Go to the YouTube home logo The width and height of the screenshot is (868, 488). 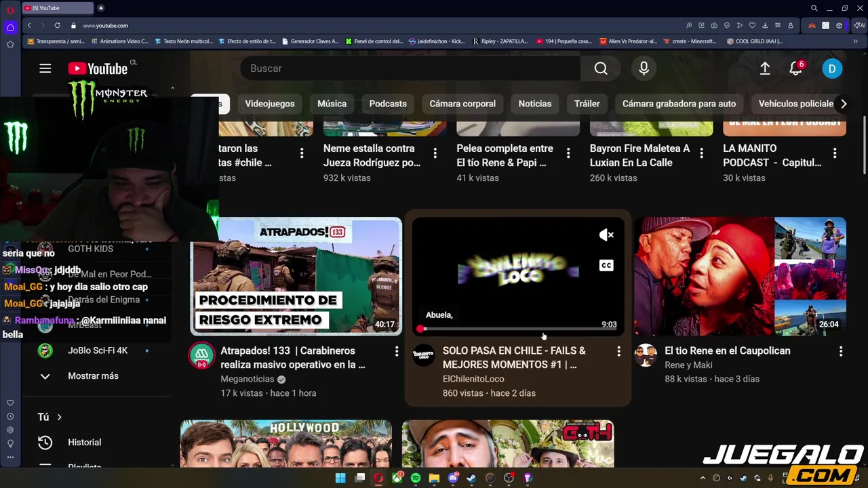[98, 68]
